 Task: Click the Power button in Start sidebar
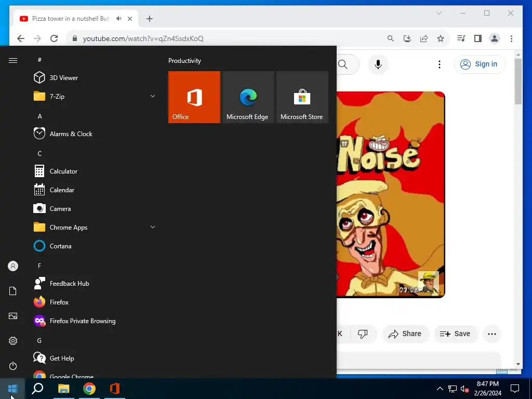point(13,366)
